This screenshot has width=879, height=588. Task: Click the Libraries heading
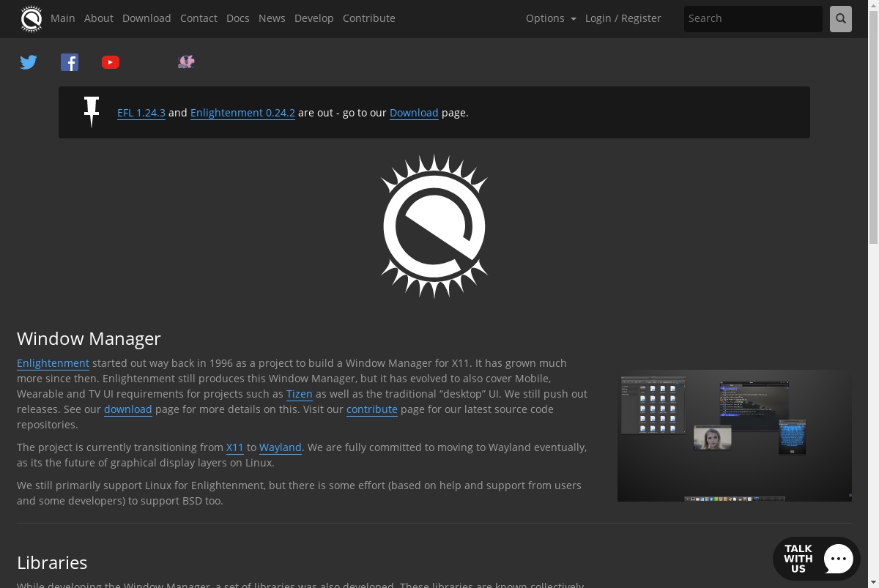pos(52,562)
